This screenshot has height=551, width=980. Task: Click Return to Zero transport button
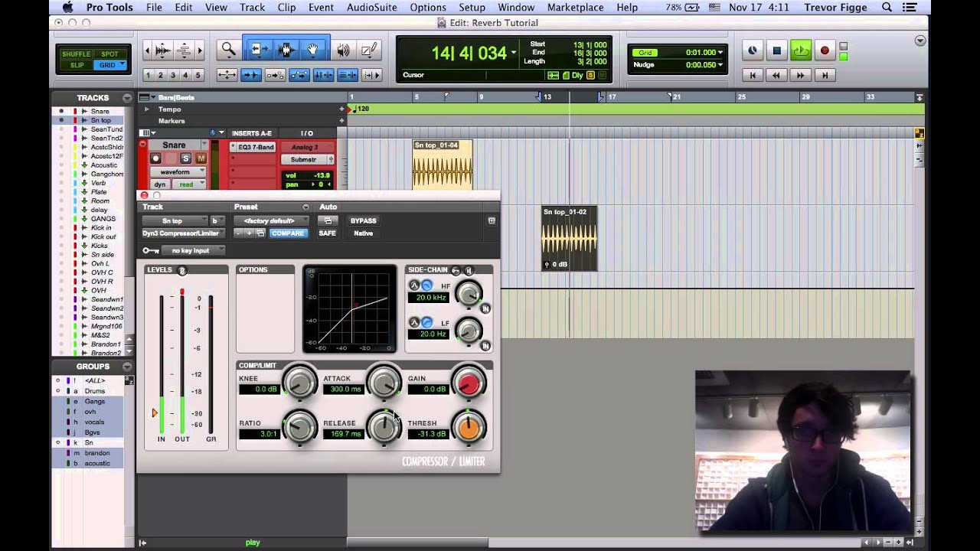(x=753, y=75)
